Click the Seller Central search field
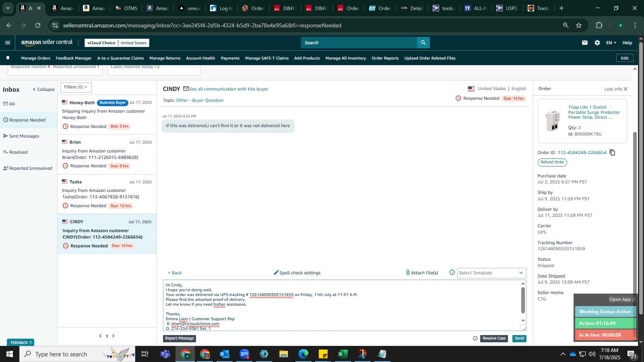 pos(359,43)
